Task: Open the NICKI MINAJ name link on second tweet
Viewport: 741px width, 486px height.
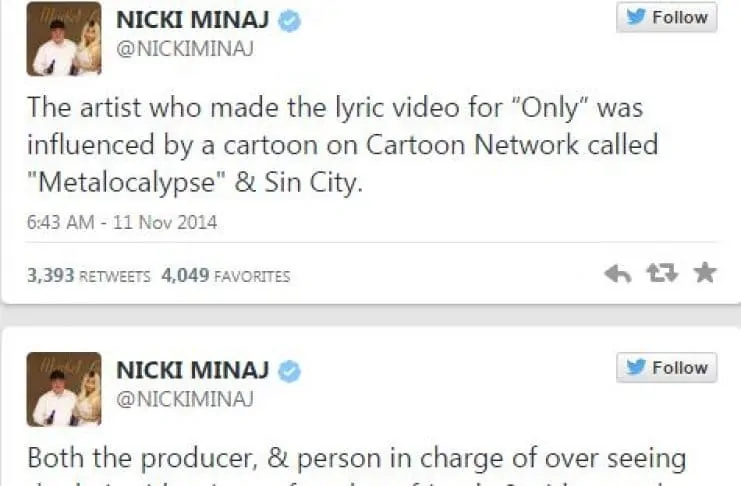Action: pyautogui.click(x=193, y=371)
